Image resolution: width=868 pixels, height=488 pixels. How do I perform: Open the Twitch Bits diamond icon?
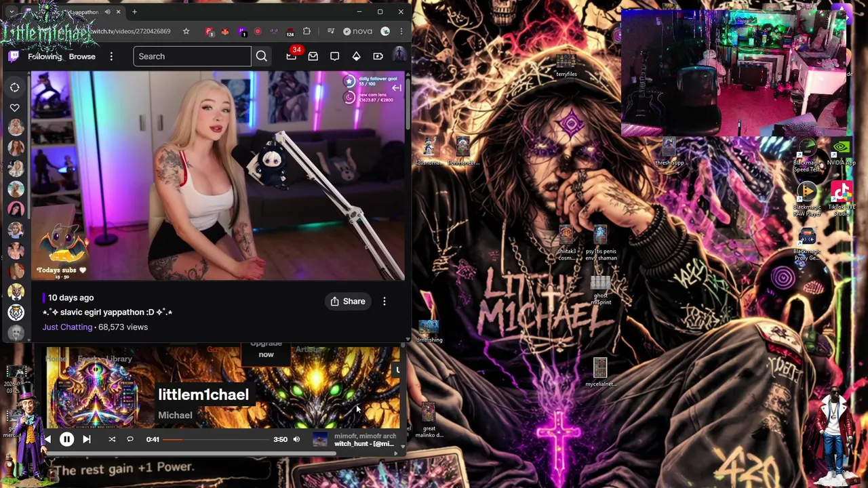(356, 56)
